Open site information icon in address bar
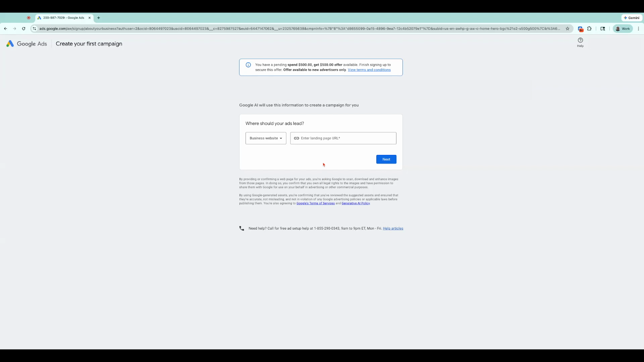Viewport: 644px width, 362px height. coord(35,29)
